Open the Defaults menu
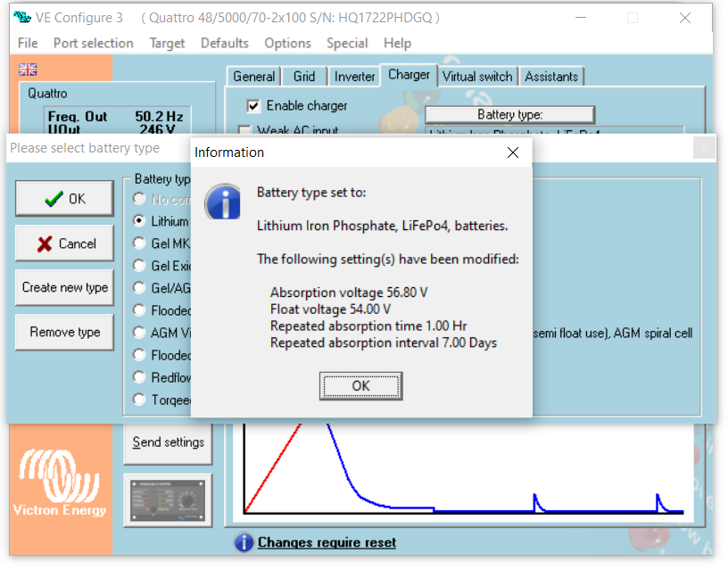 coord(224,43)
